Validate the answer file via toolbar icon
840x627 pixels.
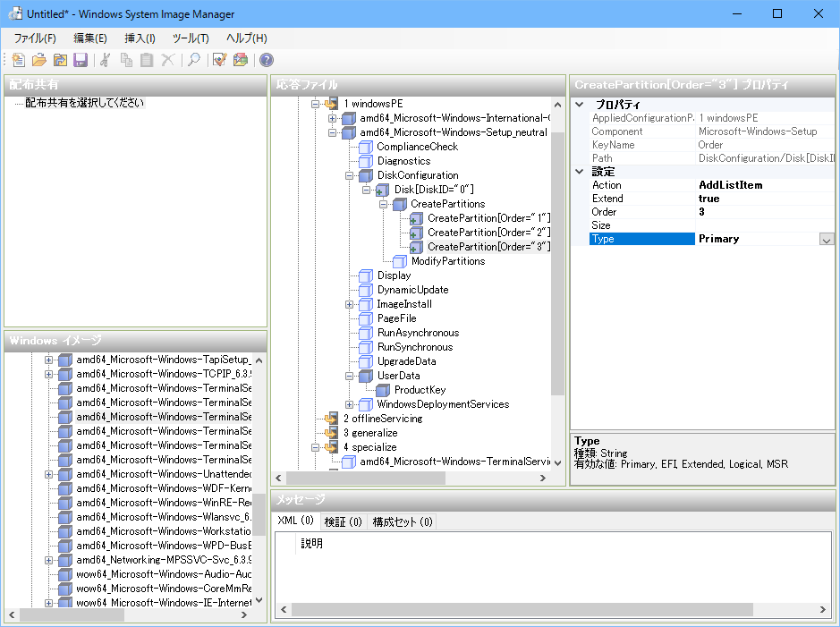pos(220,60)
